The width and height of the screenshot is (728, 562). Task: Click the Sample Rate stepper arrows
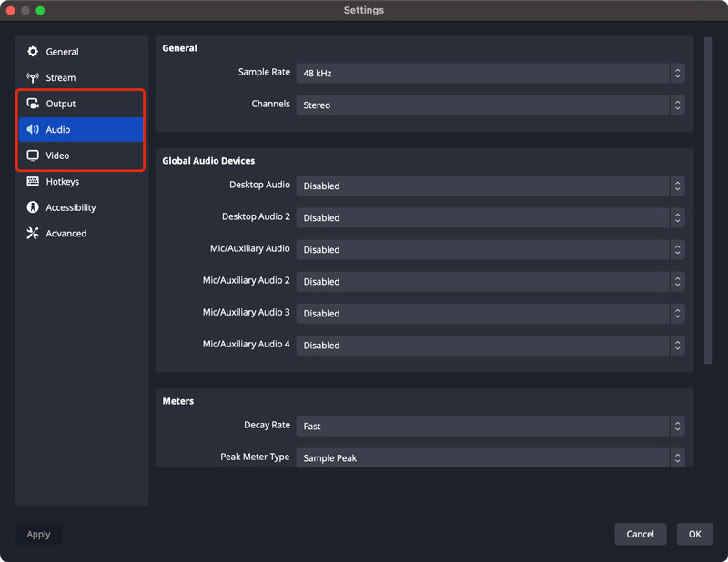[x=677, y=74]
